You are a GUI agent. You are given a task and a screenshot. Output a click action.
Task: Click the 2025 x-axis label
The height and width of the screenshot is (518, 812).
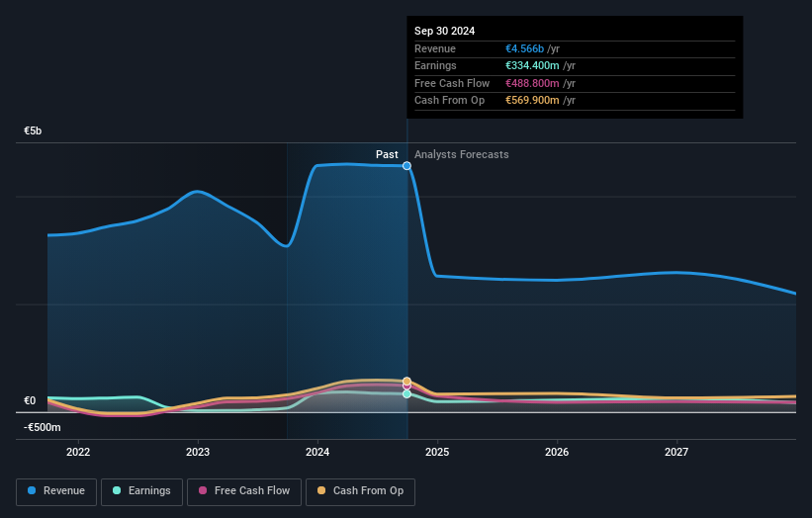(437, 453)
